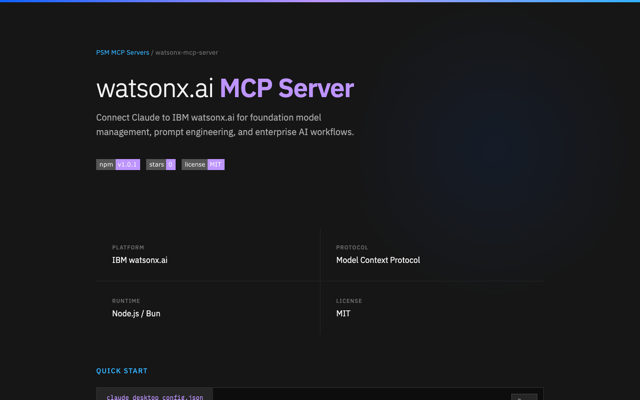Click the 'Node.js / Bun' runtime value

click(136, 313)
